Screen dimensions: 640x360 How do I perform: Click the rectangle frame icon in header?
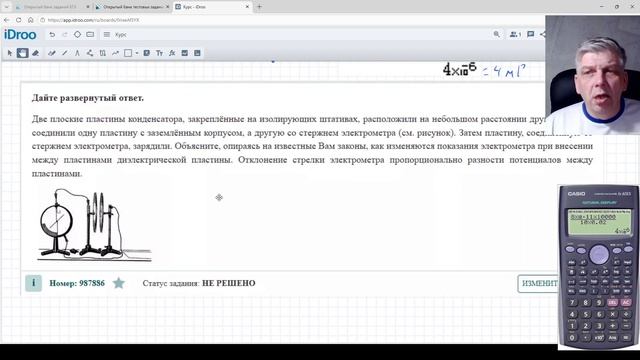(90, 35)
